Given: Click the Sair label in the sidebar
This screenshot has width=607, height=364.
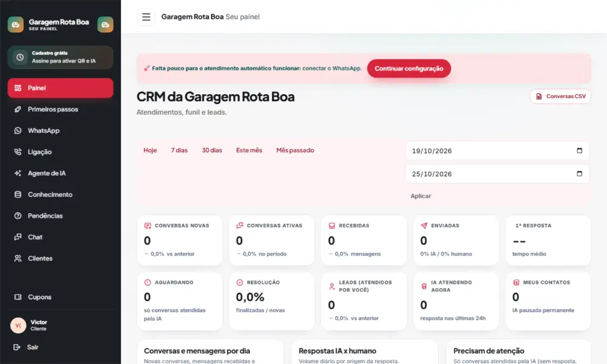Looking at the screenshot, I should coord(33,347).
